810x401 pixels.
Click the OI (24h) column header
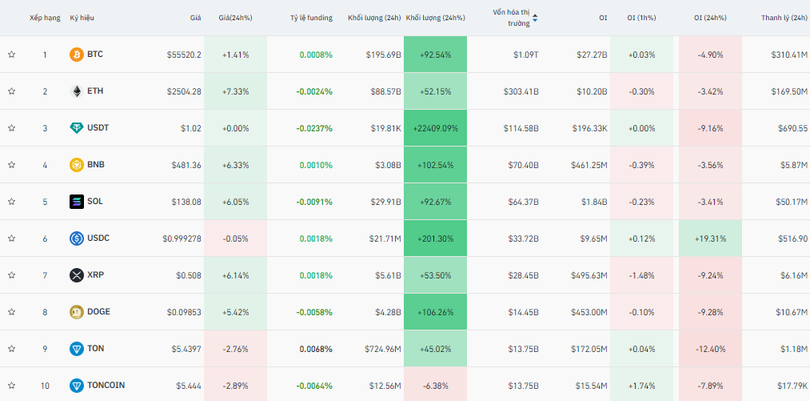click(x=712, y=18)
